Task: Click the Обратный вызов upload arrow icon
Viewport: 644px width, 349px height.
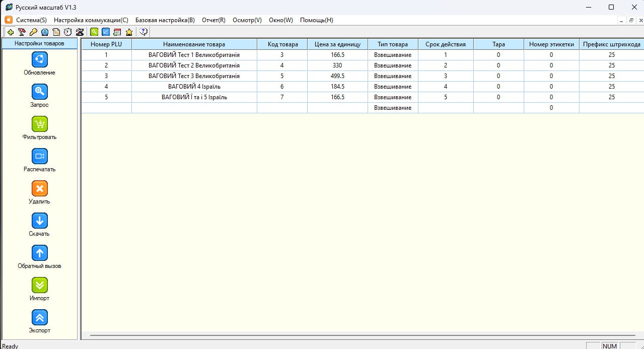Action: tap(39, 253)
